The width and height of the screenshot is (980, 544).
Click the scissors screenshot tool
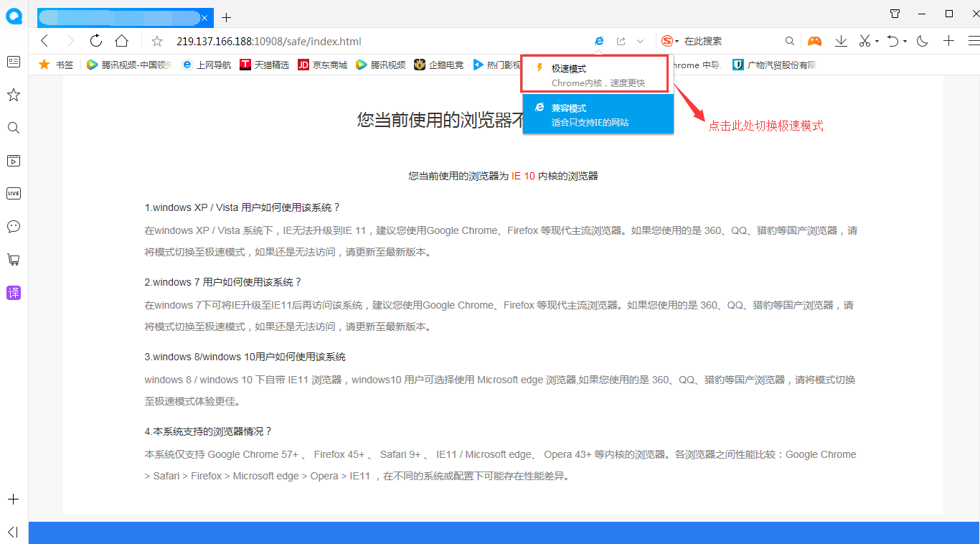pos(864,41)
